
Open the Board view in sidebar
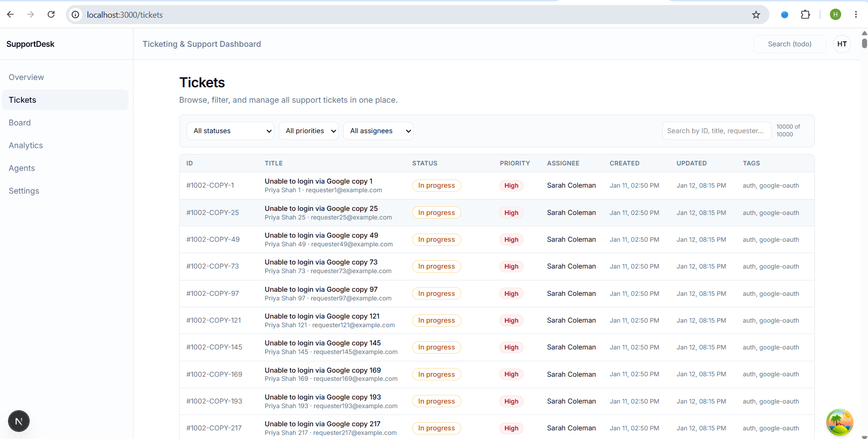point(65,123)
